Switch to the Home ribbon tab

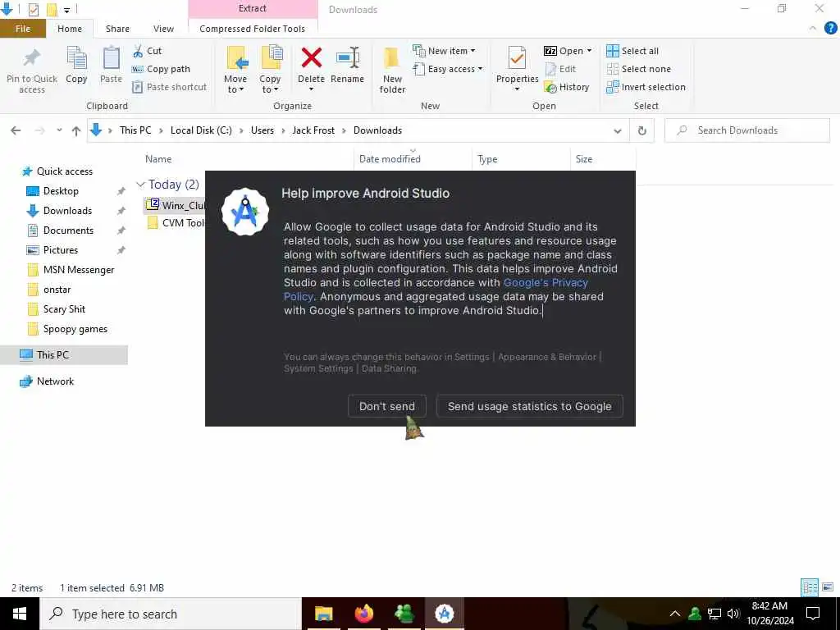pyautogui.click(x=70, y=29)
